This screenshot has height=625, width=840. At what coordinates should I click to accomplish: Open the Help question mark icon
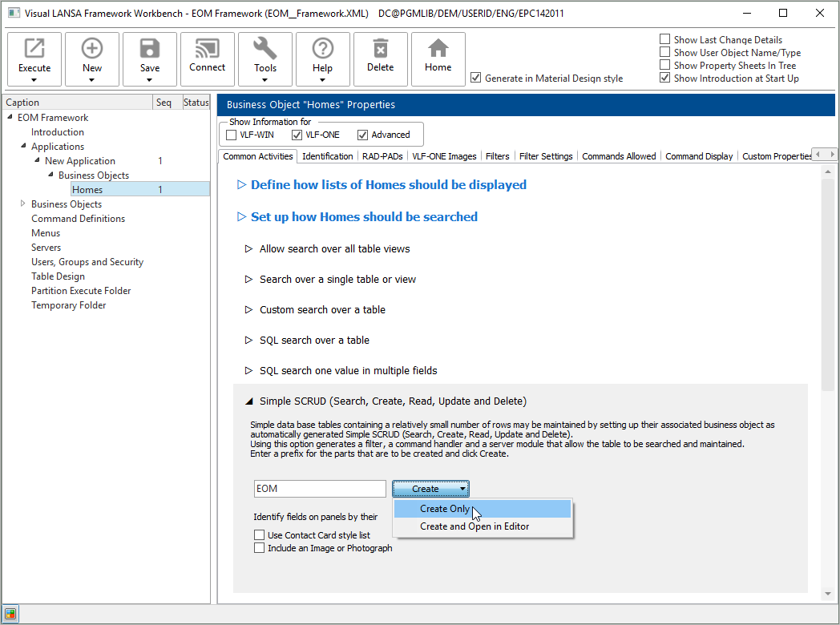(x=322, y=49)
